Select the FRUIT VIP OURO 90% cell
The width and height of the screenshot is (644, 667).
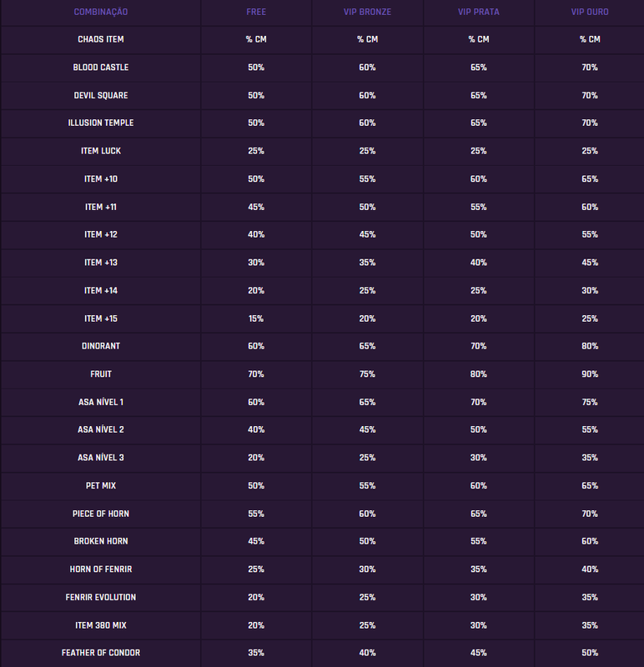[590, 374]
